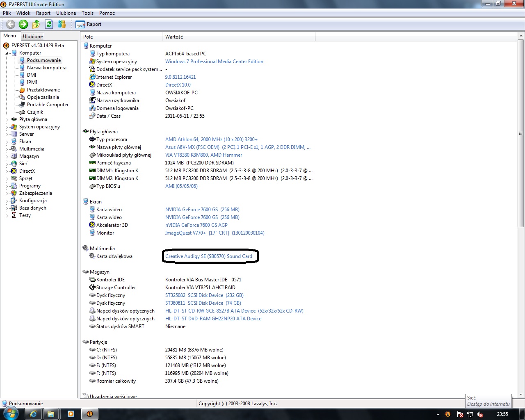Launch Internet Explorer from the taskbar

33,414
